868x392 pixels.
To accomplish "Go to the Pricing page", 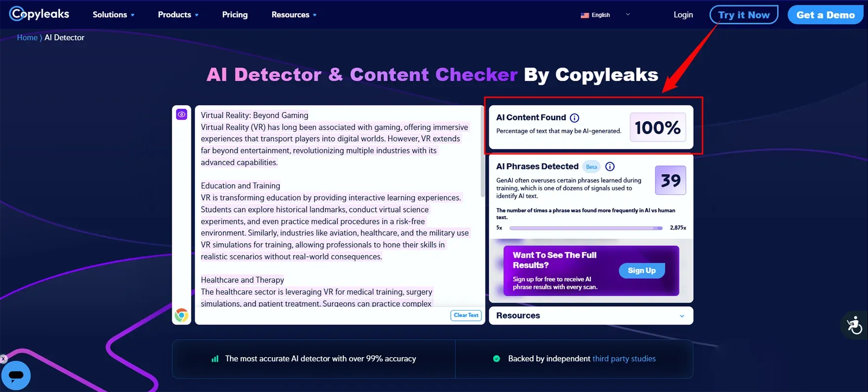I will pyautogui.click(x=235, y=15).
